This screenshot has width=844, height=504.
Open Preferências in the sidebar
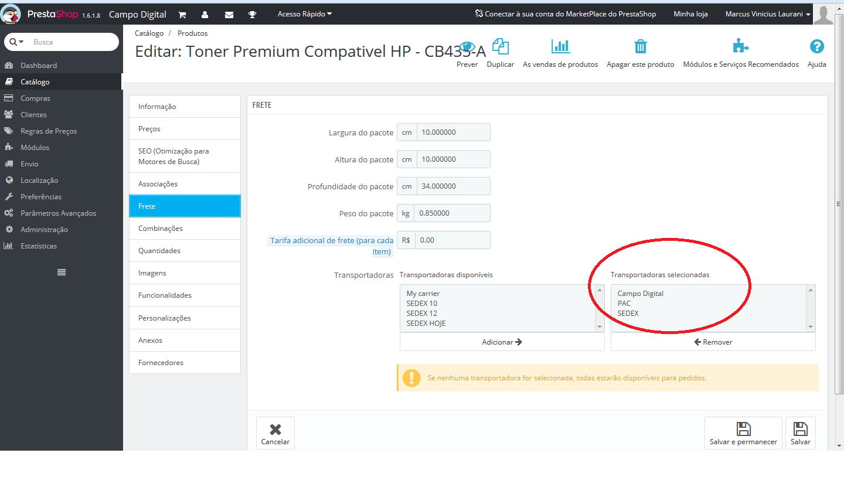tap(61, 196)
